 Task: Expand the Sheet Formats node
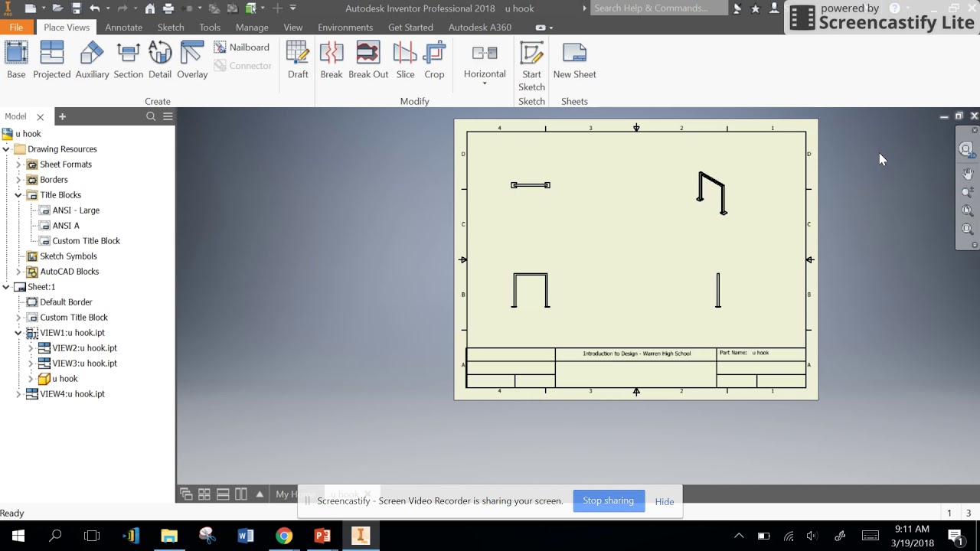(18, 165)
